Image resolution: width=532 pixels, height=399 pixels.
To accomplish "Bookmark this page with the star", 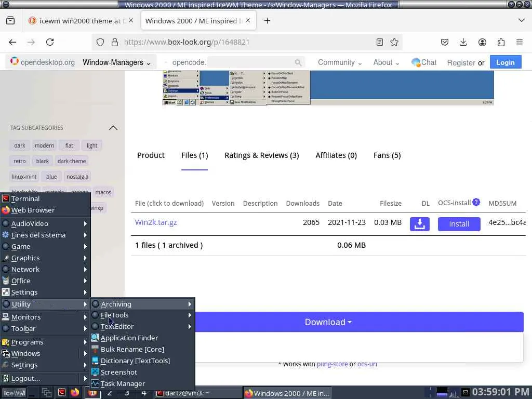I will [x=394, y=42].
